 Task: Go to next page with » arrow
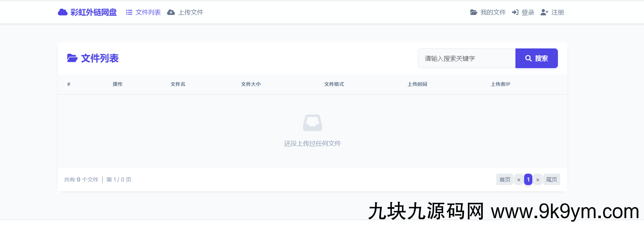537,180
